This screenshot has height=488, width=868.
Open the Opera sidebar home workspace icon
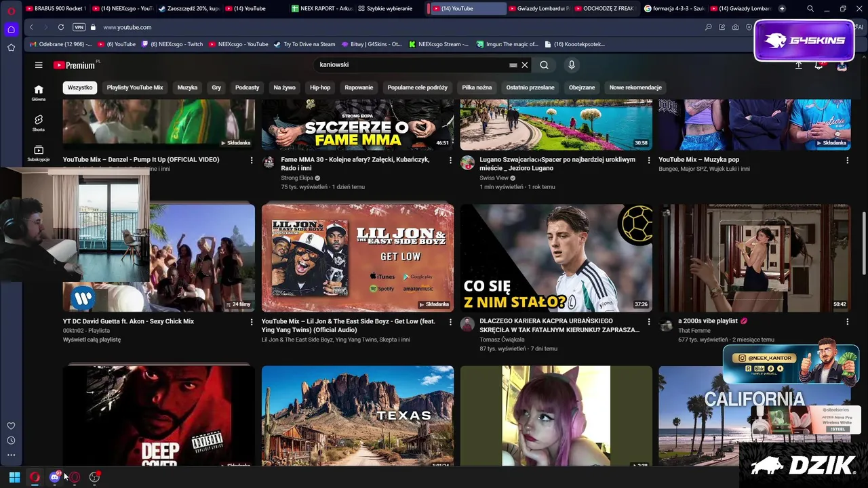11,29
